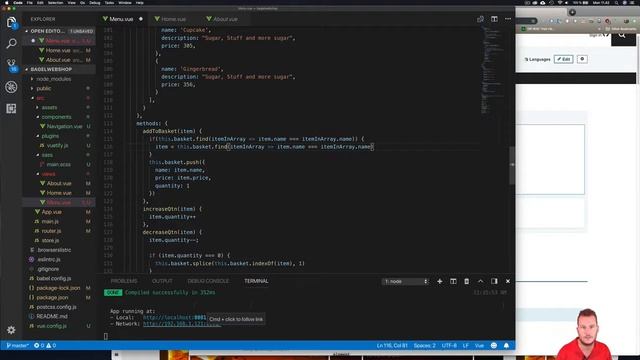
Task: Open the Search view in activity bar
Action: tap(11, 43)
